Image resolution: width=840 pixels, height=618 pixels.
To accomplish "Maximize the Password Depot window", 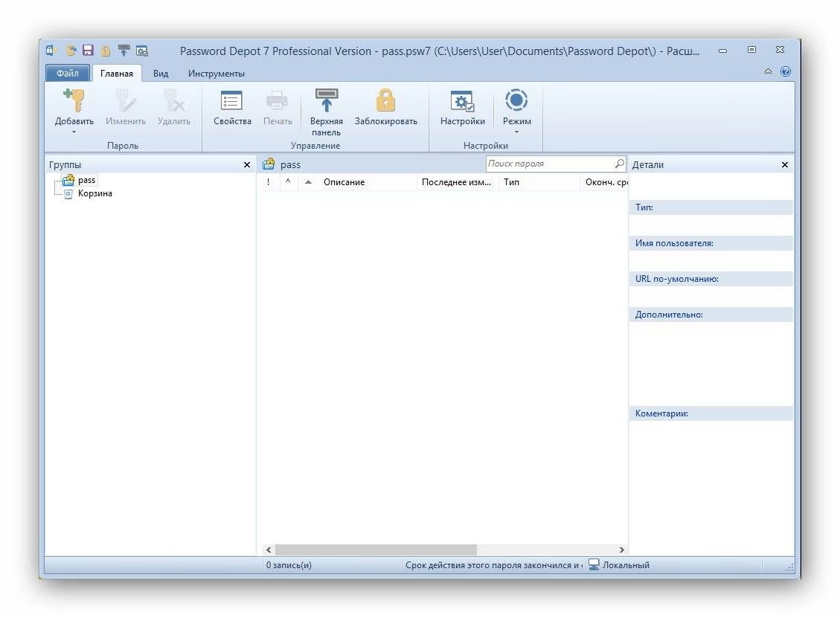I will pos(751,50).
